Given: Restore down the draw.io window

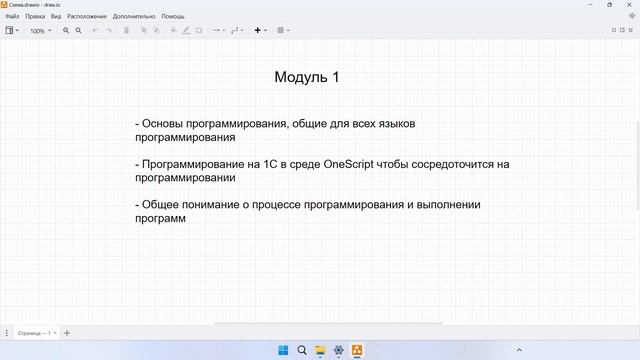Looking at the screenshot, I should coord(609,4).
